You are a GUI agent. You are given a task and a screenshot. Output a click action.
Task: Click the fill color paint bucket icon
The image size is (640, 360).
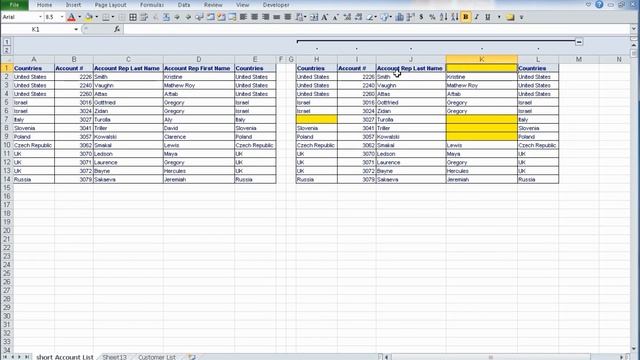[x=88, y=17]
